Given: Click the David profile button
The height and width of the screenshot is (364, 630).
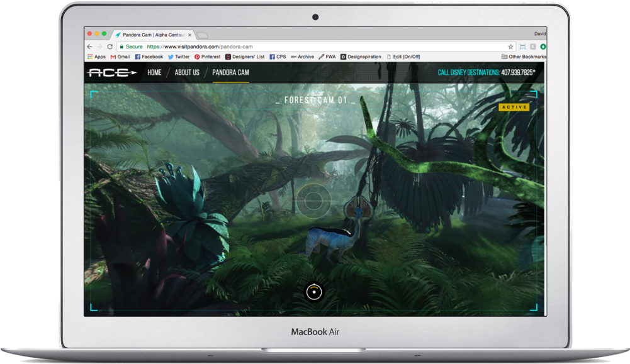Looking at the screenshot, I should [x=539, y=34].
